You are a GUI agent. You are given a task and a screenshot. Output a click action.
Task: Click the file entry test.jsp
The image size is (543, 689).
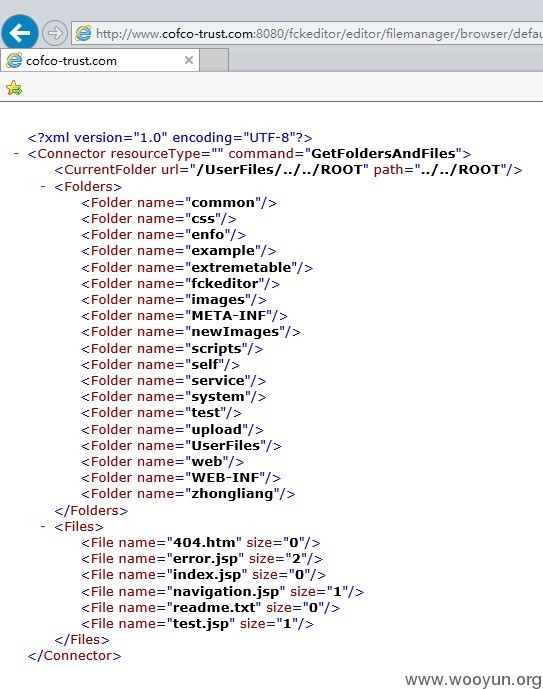coord(197,624)
